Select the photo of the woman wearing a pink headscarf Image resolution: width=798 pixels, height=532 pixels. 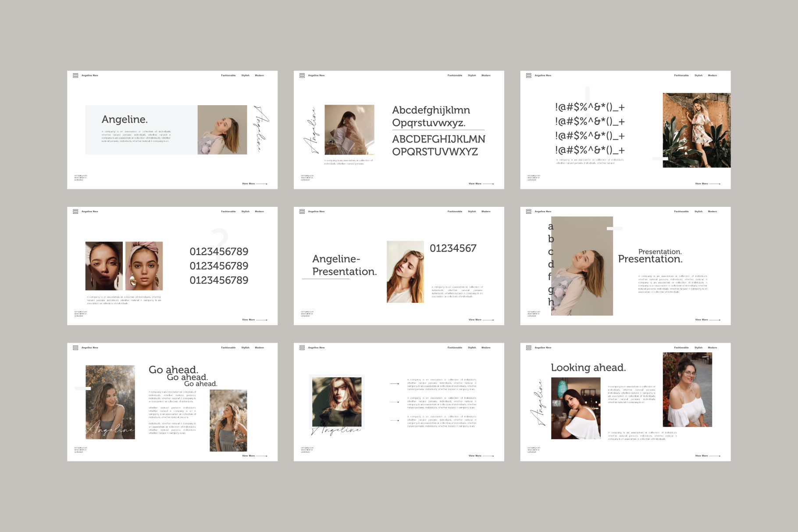coord(144,266)
